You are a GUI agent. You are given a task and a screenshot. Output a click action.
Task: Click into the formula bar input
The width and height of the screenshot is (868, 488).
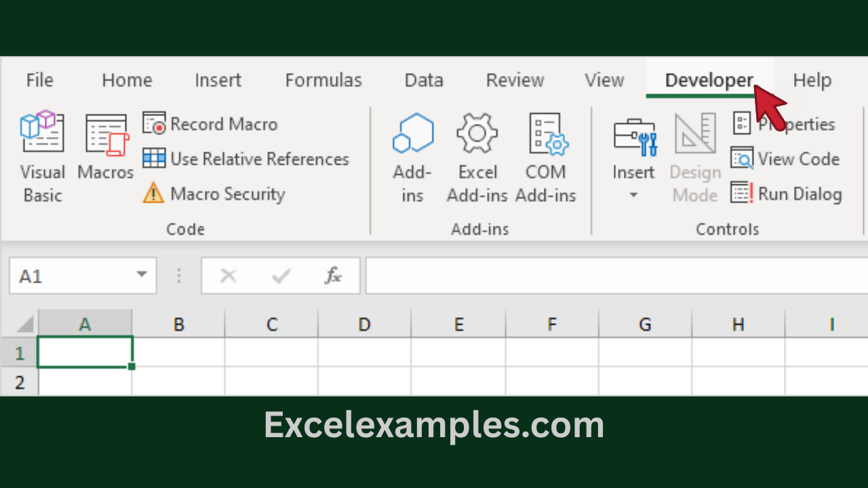616,275
